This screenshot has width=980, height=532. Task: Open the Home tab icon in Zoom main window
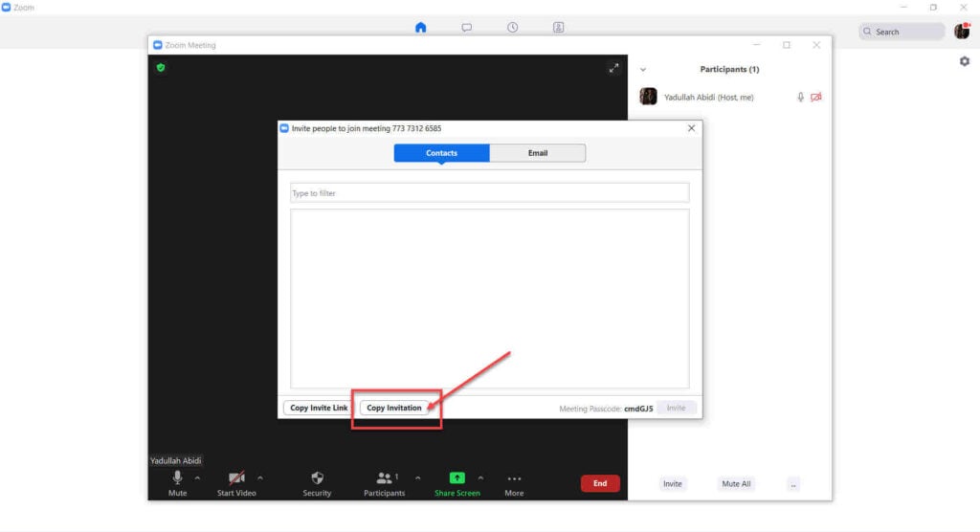coord(421,28)
